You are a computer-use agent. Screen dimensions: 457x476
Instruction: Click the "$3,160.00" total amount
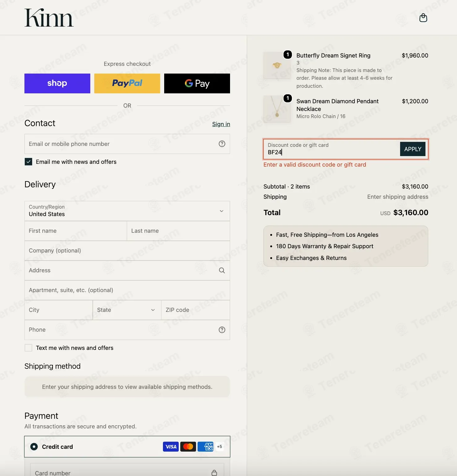point(411,213)
